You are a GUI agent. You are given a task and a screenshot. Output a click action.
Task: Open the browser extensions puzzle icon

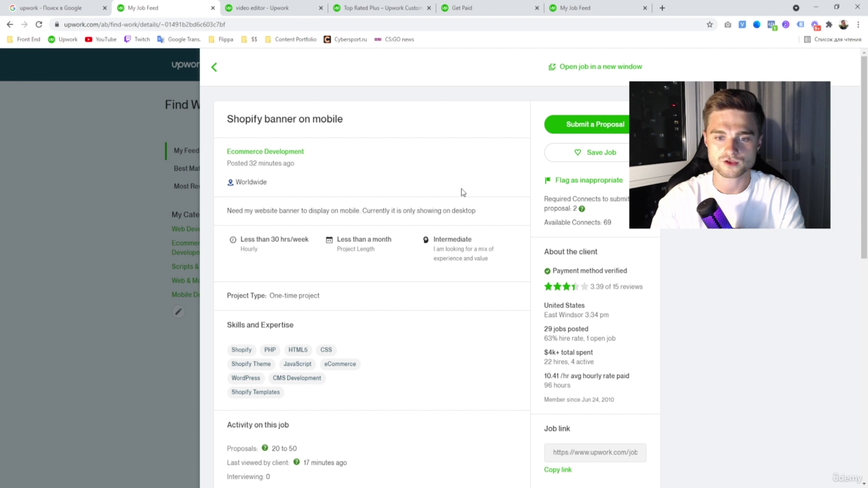click(829, 24)
